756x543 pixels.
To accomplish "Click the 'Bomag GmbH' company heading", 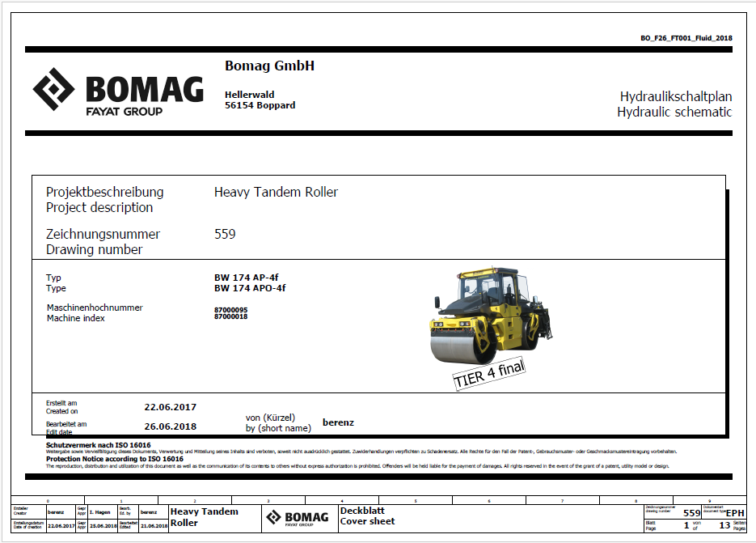I will pyautogui.click(x=269, y=66).
